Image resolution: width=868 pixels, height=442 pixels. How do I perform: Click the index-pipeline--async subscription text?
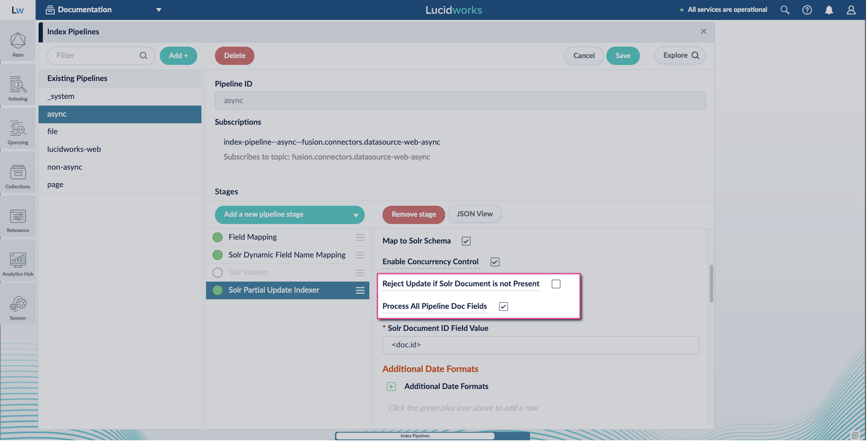click(332, 142)
